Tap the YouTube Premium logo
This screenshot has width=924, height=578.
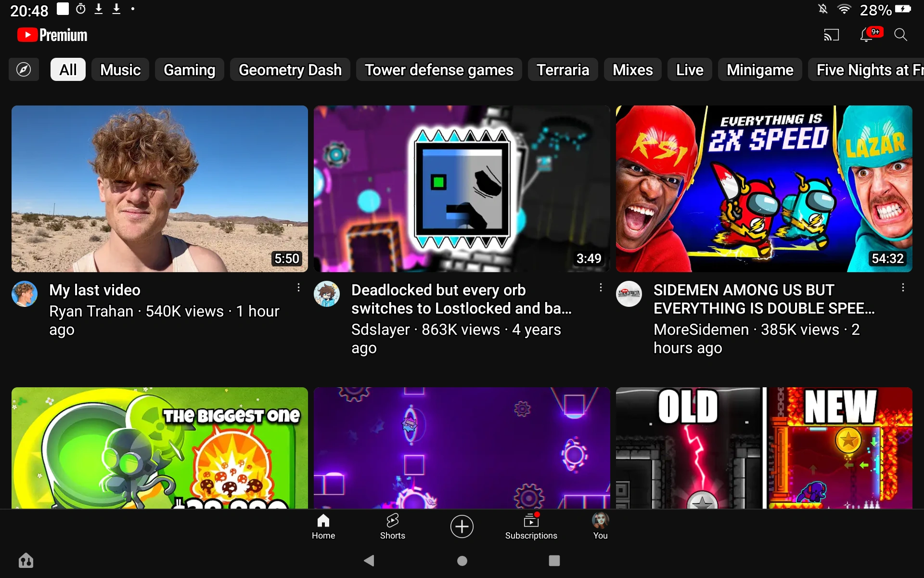[x=52, y=35]
